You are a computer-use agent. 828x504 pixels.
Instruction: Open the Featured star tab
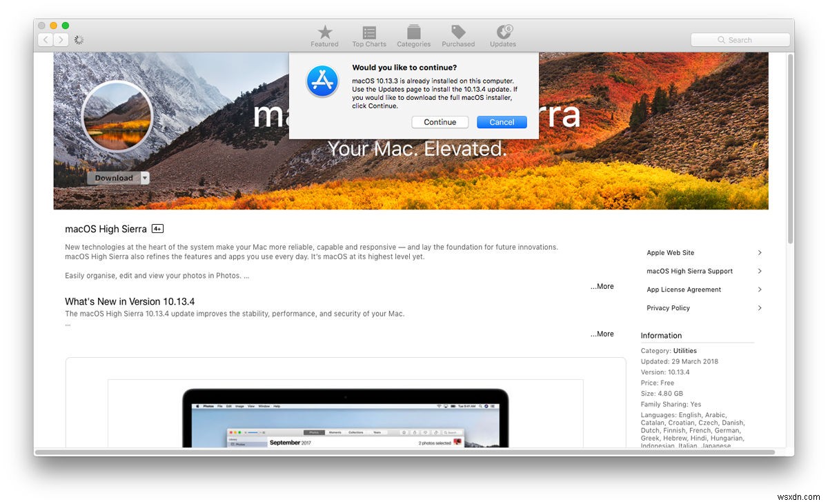[x=324, y=36]
